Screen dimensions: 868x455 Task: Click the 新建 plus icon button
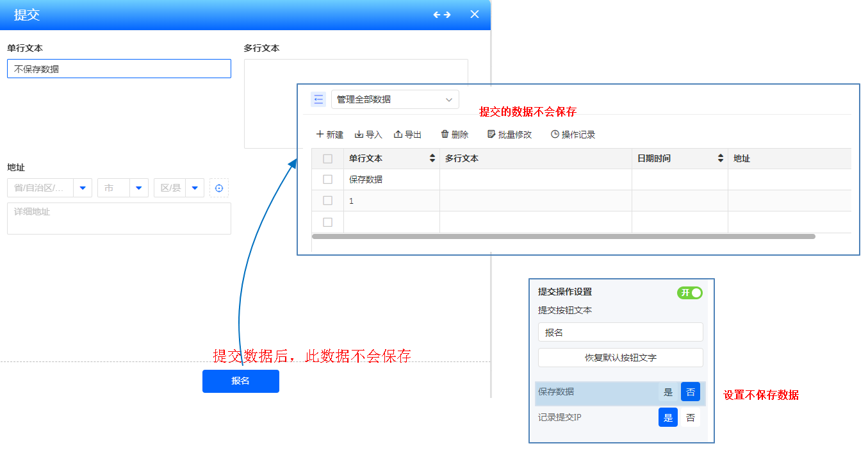[x=330, y=135]
